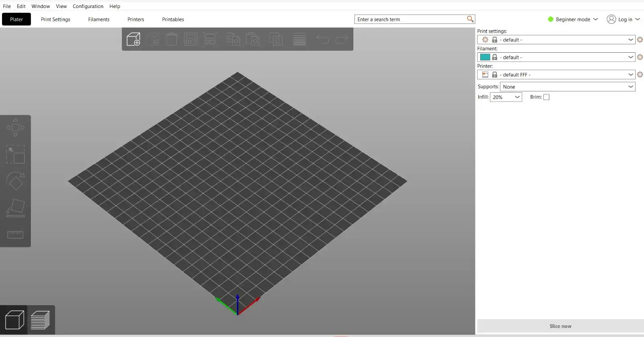Screen dimensions: 644x337
Task: Open the Filament preset dropdown
Action: (556, 57)
